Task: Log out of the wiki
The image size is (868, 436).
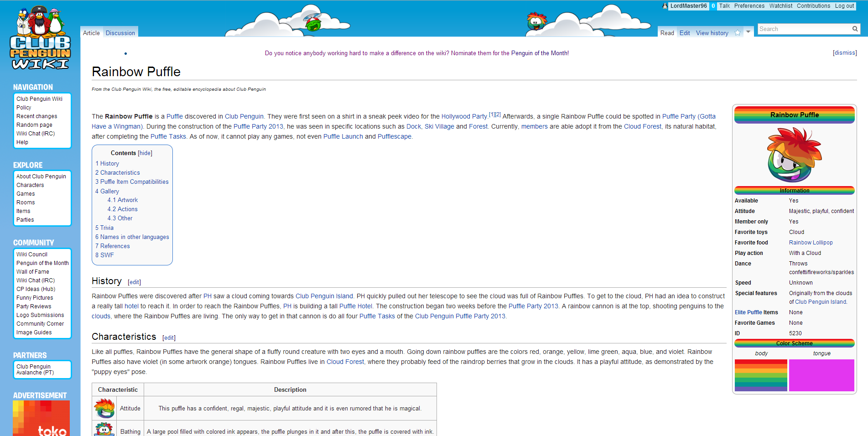Action: click(x=844, y=6)
